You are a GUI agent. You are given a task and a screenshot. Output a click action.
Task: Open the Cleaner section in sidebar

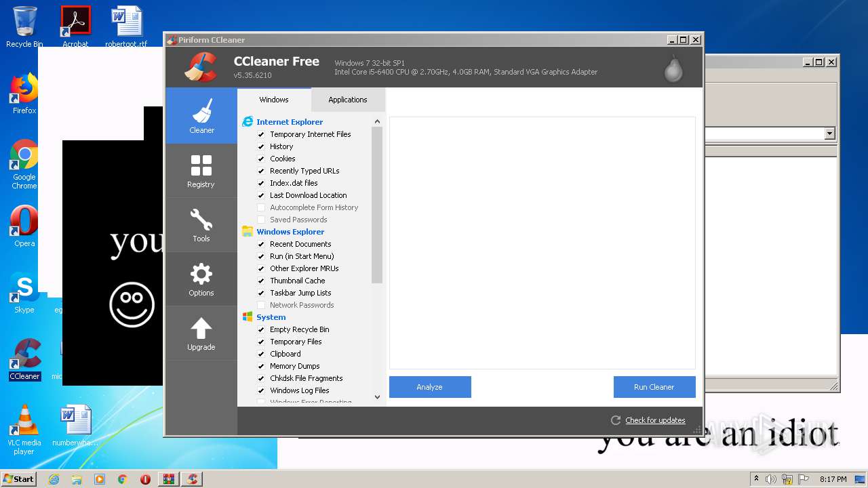pyautogui.click(x=201, y=115)
